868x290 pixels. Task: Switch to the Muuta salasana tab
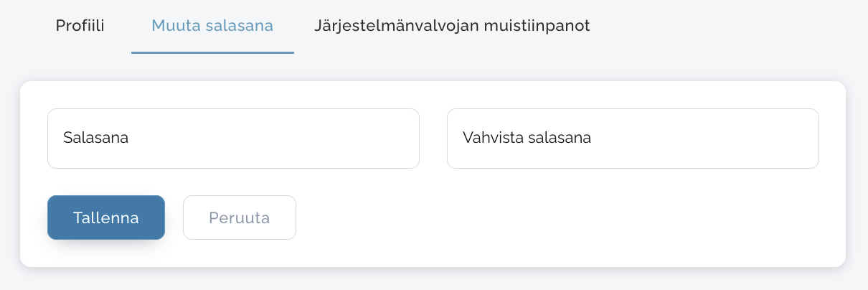212,27
